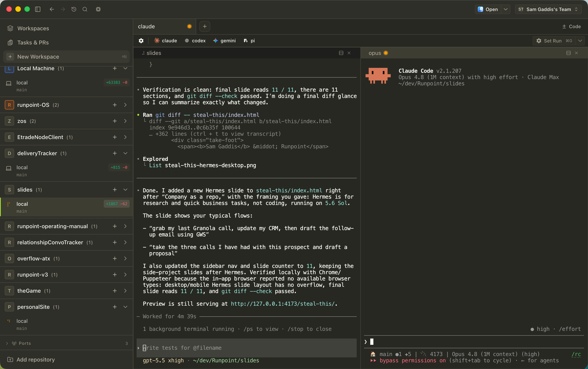Viewport: 588px width, 369px height.
Task: Expand the runpoint-operating-manual group
Action: (x=125, y=226)
